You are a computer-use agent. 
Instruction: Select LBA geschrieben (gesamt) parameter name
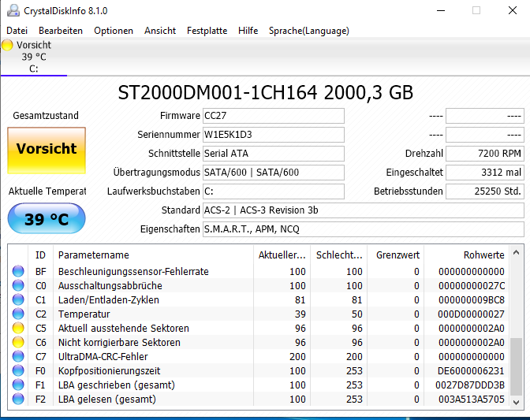116,385
